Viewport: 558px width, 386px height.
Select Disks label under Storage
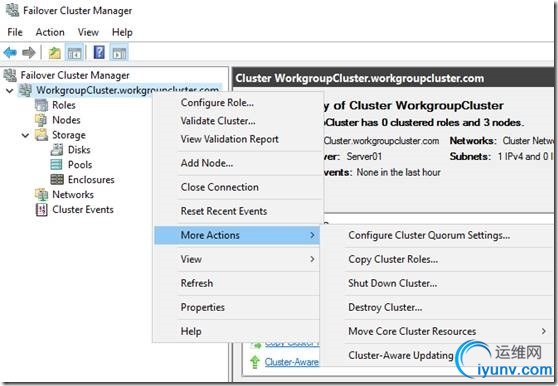(x=79, y=150)
